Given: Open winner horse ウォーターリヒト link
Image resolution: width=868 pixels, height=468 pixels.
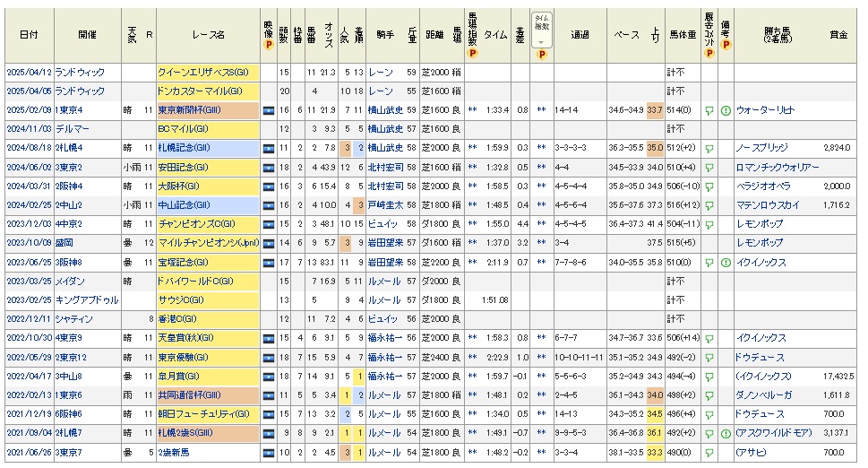Looking at the screenshot, I should point(765,111).
